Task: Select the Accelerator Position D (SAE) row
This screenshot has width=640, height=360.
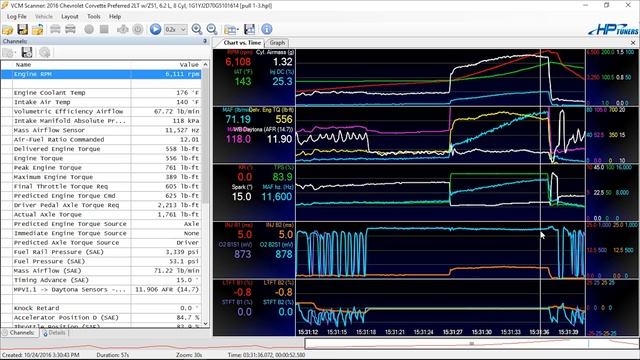Action: (101, 318)
